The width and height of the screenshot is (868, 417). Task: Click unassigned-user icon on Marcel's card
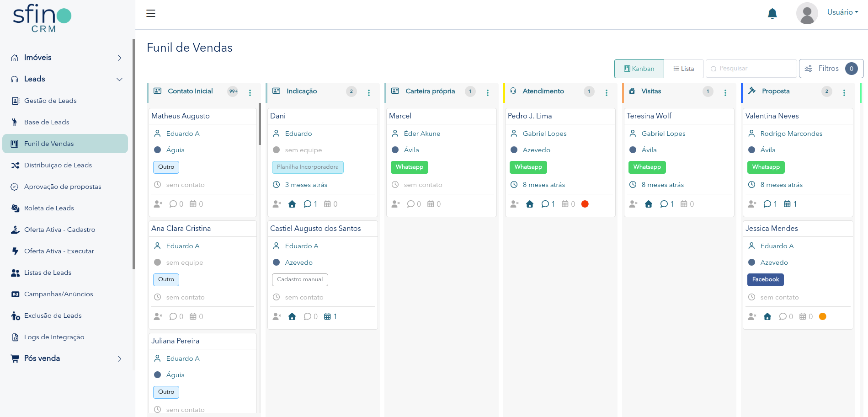(x=395, y=204)
